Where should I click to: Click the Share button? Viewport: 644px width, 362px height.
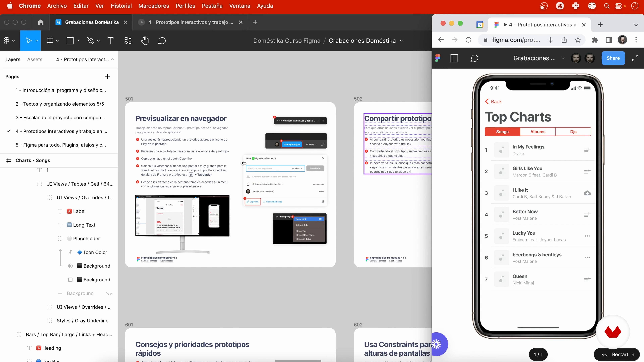coord(613,58)
